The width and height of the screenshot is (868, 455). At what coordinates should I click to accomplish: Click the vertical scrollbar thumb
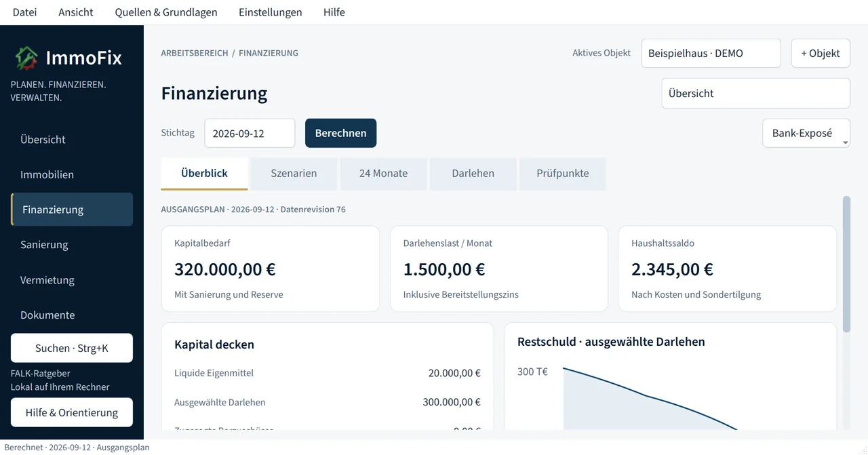coord(846,264)
